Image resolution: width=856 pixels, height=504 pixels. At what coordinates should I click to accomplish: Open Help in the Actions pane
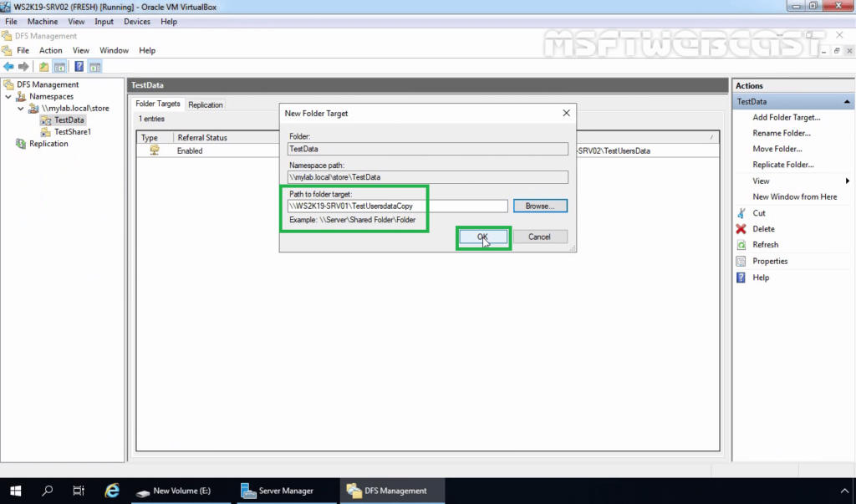[x=761, y=277]
